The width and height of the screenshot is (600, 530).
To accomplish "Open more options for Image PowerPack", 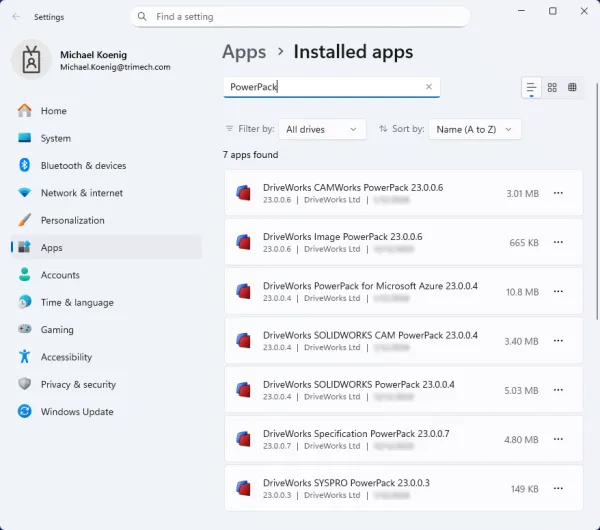I will tap(558, 242).
